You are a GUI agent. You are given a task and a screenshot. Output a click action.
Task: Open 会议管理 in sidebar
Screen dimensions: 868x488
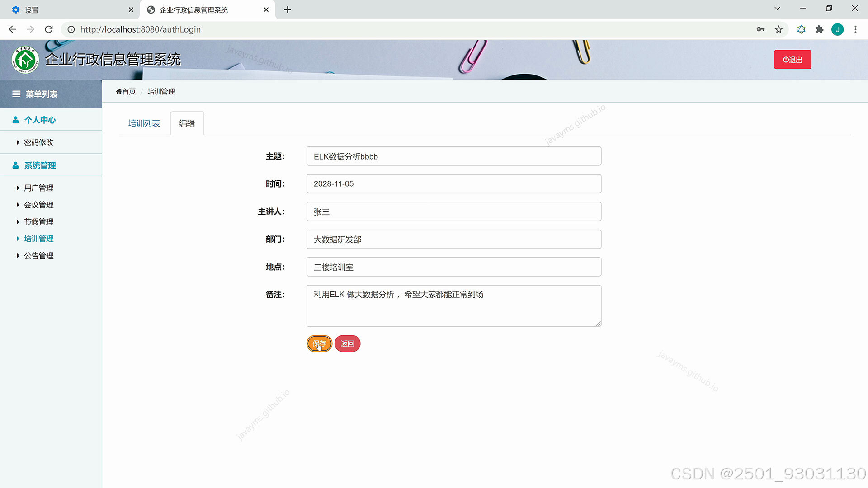click(x=39, y=205)
